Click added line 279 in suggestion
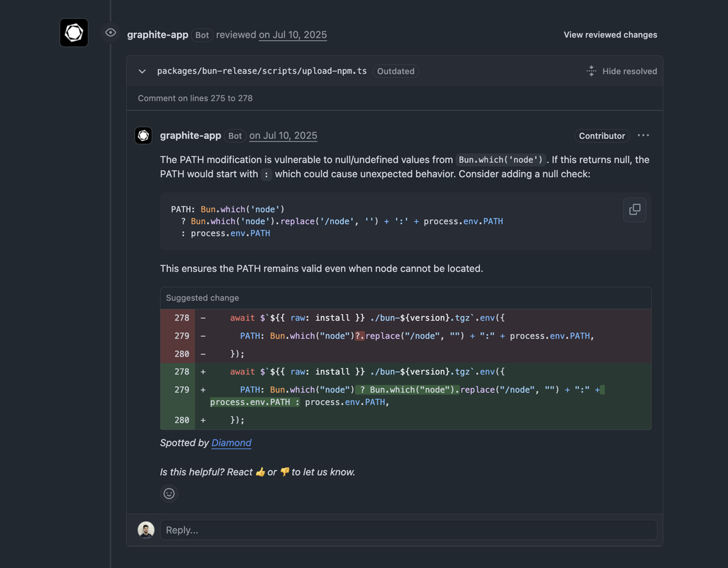 pyautogui.click(x=406, y=396)
